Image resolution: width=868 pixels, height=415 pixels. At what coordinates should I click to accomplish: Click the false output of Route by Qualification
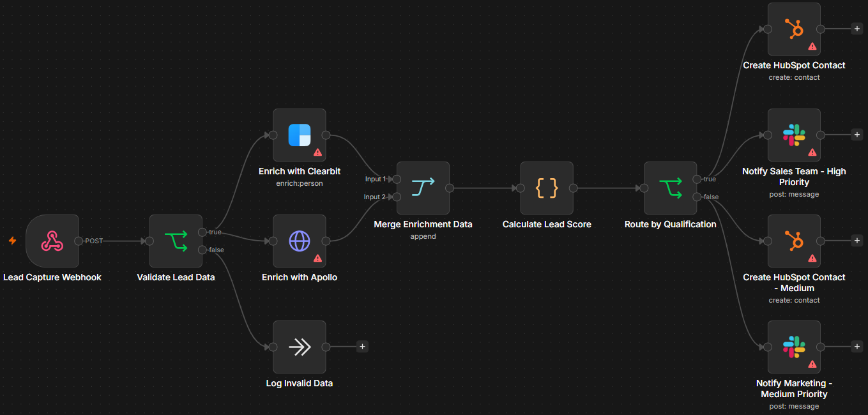pyautogui.click(x=697, y=197)
